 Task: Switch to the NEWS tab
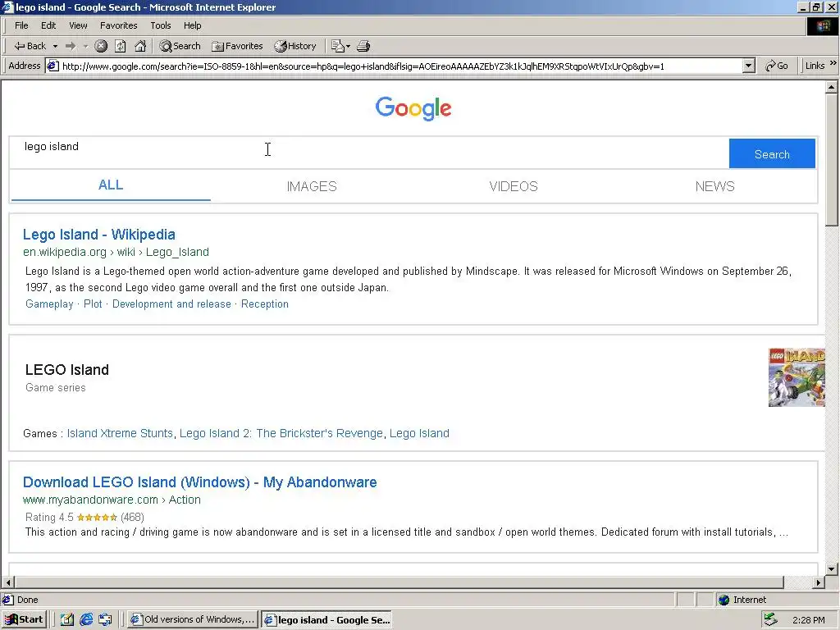pos(714,186)
